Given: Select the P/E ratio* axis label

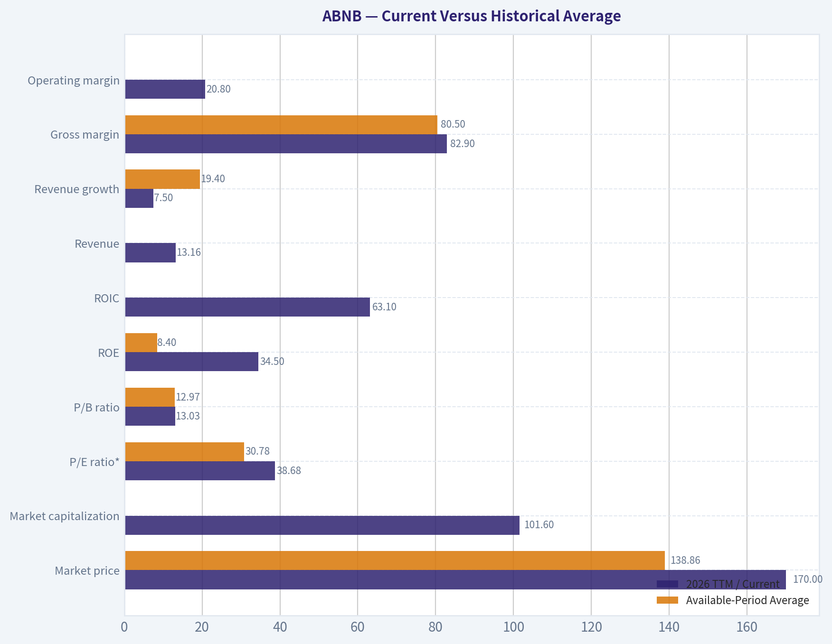Looking at the screenshot, I should click(x=95, y=462).
